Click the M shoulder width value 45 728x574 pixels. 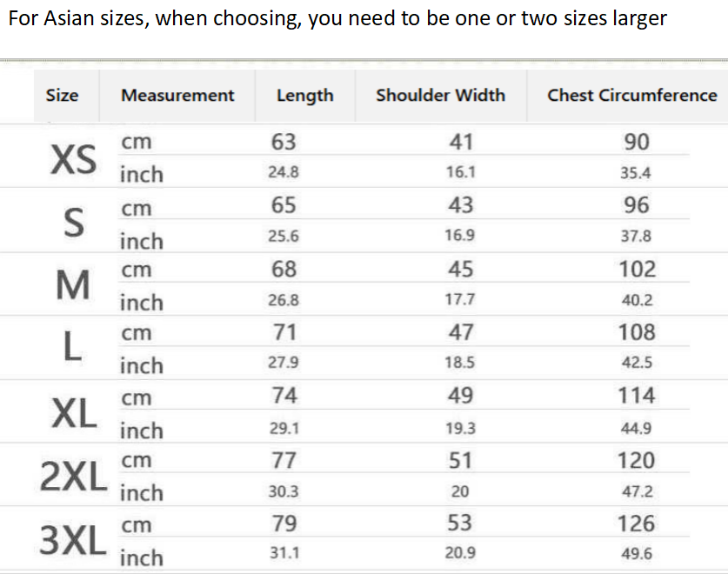coord(460,270)
